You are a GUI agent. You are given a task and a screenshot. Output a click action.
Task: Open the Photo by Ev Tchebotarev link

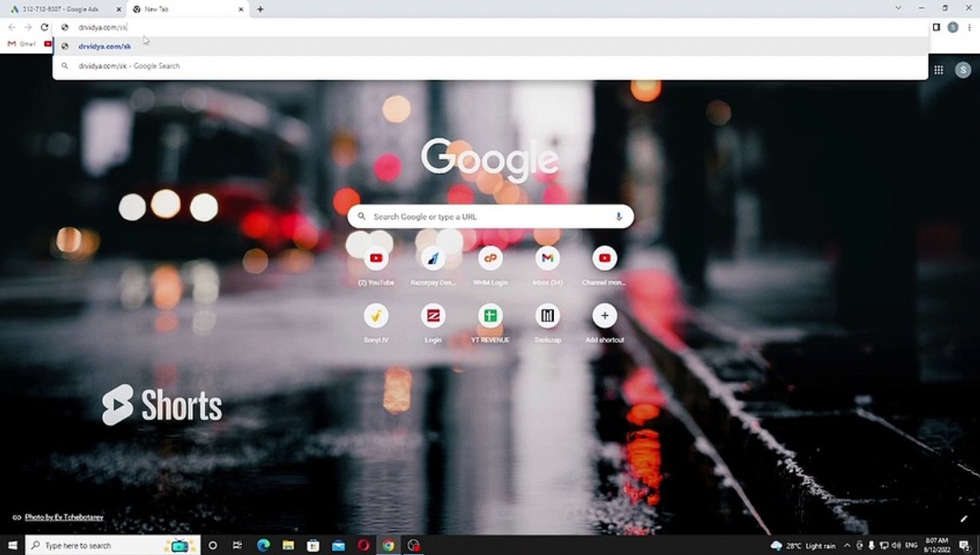(x=64, y=517)
